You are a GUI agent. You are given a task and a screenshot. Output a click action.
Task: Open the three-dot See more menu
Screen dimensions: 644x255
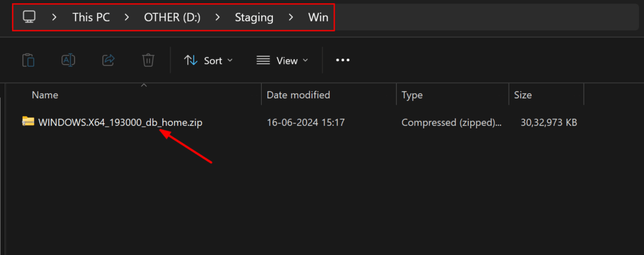pos(343,60)
